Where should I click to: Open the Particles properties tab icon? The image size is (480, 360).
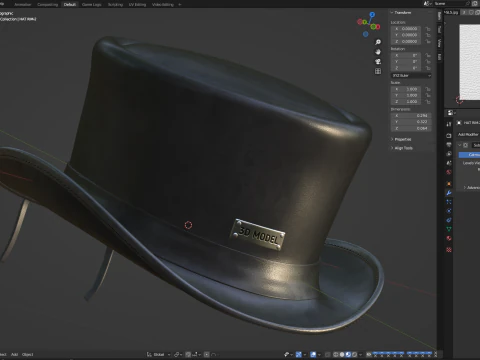[449, 202]
